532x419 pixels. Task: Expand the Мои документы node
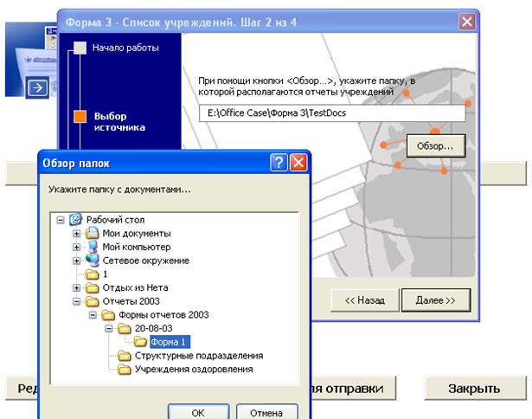[77, 234]
